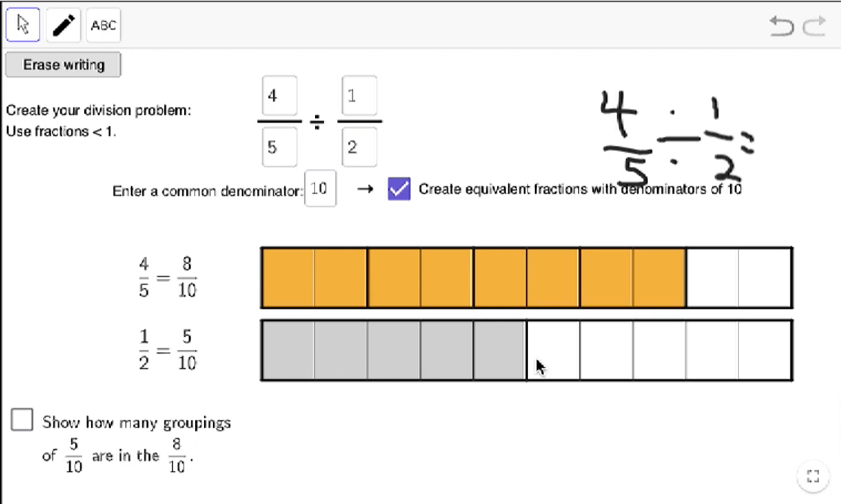Click the first fraction numerator field
841x504 pixels.
click(279, 96)
